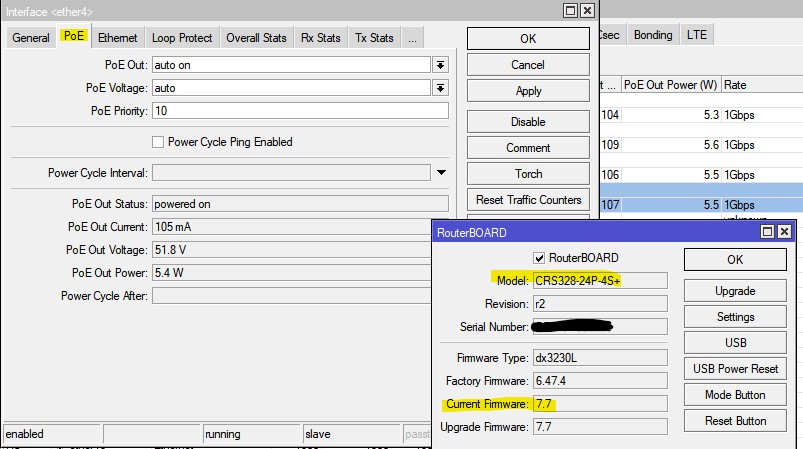Launch Torch for ether4
Image resolution: width=803 pixels, height=449 pixels.
pos(528,174)
